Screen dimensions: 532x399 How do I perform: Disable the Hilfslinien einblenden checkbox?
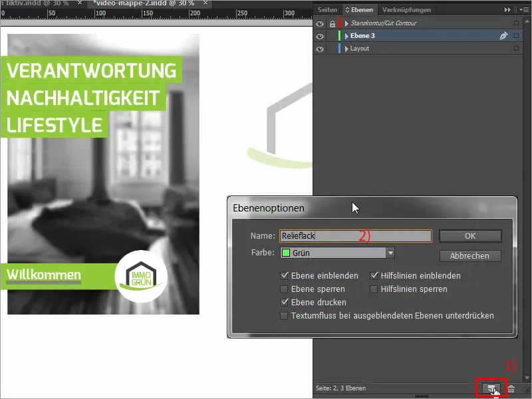(x=374, y=275)
